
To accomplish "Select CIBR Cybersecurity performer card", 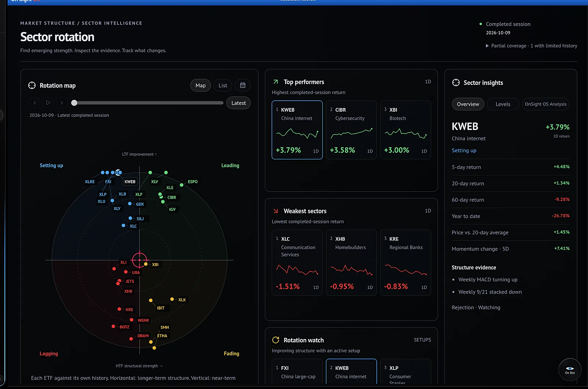I will click(351, 130).
